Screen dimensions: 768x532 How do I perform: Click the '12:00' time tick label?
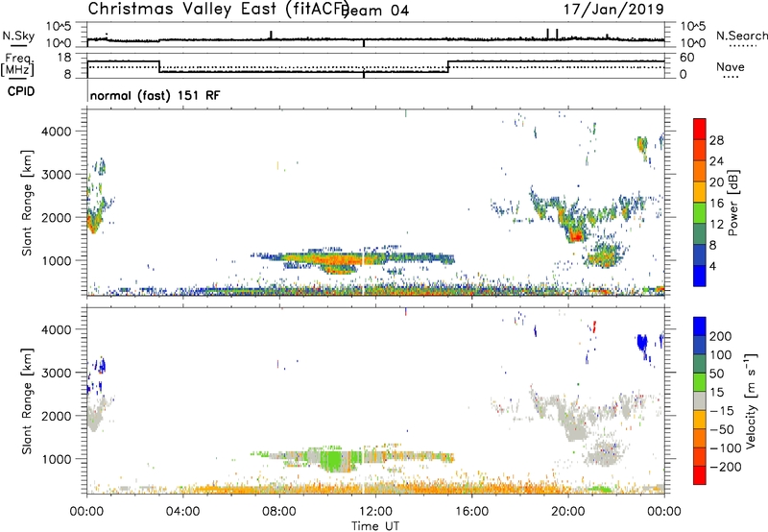[x=375, y=512]
